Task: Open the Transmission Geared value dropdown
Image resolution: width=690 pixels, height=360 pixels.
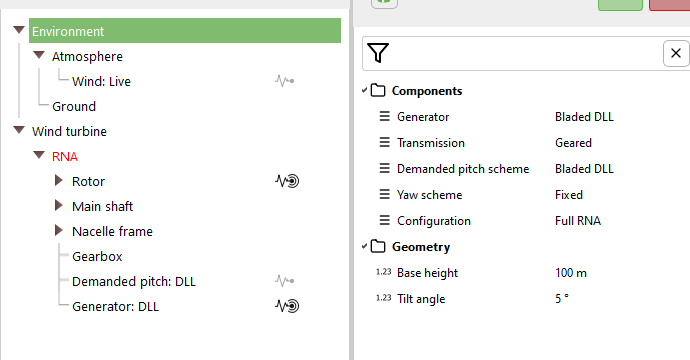Action: tap(573, 143)
